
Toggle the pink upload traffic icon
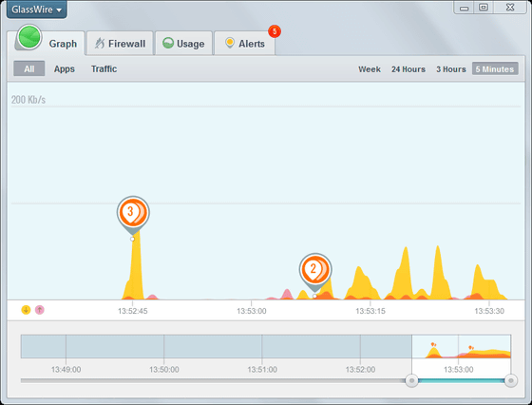[x=40, y=310]
